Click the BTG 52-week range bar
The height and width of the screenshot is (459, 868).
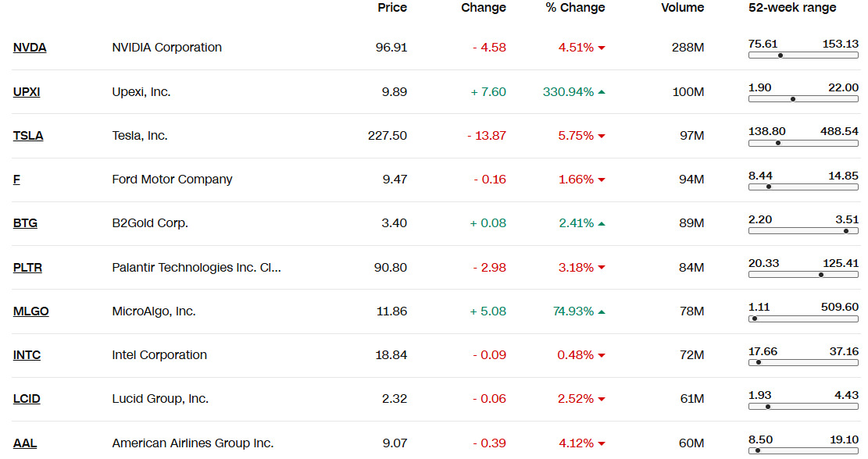pyautogui.click(x=803, y=231)
